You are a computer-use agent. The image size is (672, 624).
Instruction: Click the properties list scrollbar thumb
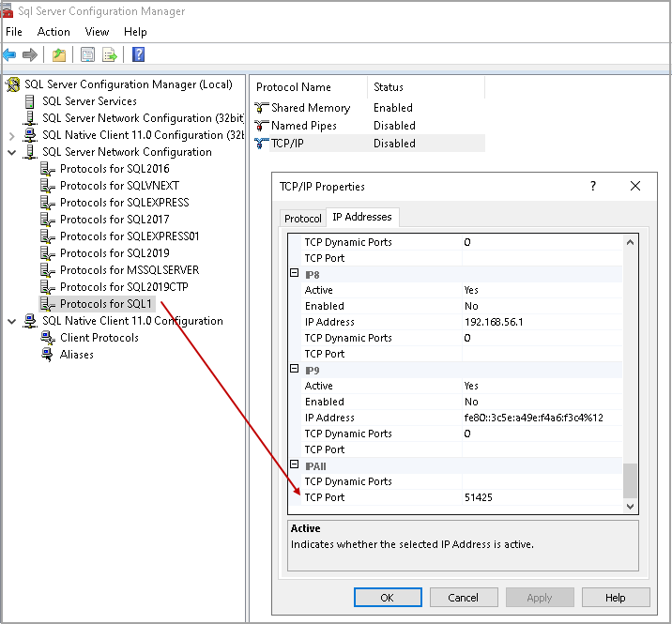630,480
